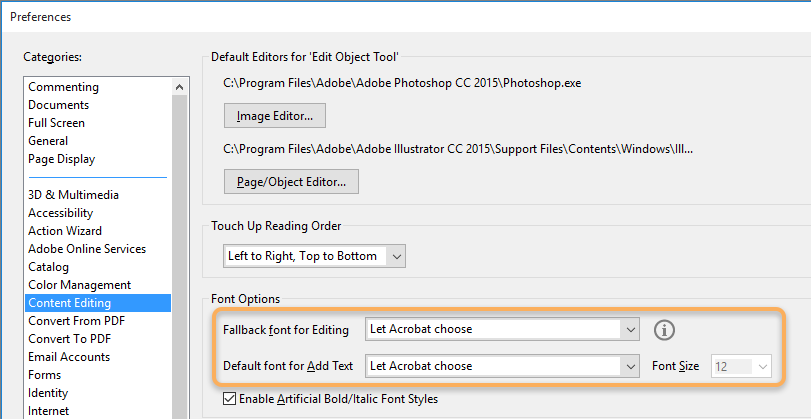Open the 3D & Multimedia category
Image resolution: width=811 pixels, height=419 pixels.
(73, 195)
